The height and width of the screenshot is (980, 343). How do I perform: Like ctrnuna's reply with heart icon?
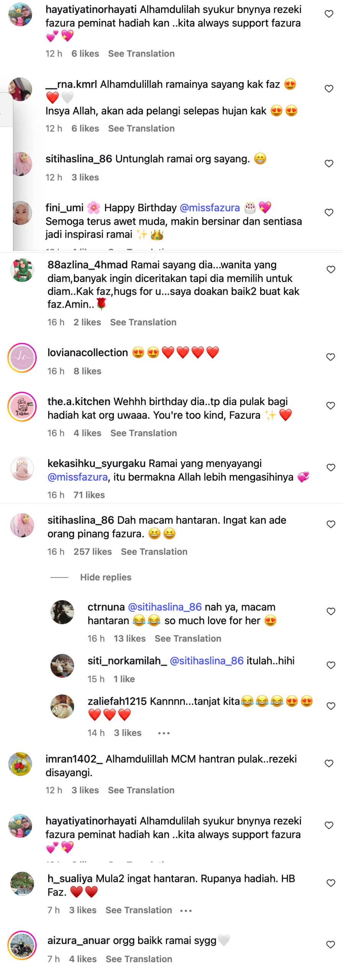[x=331, y=611]
